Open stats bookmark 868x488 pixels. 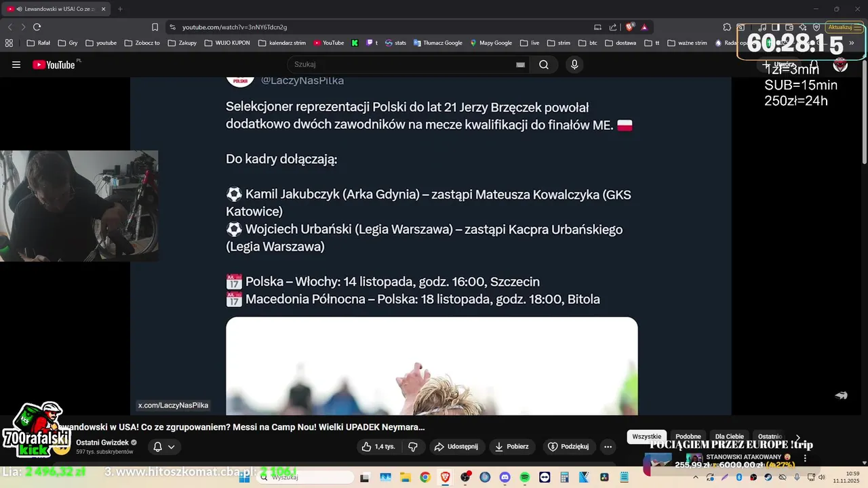tap(396, 43)
